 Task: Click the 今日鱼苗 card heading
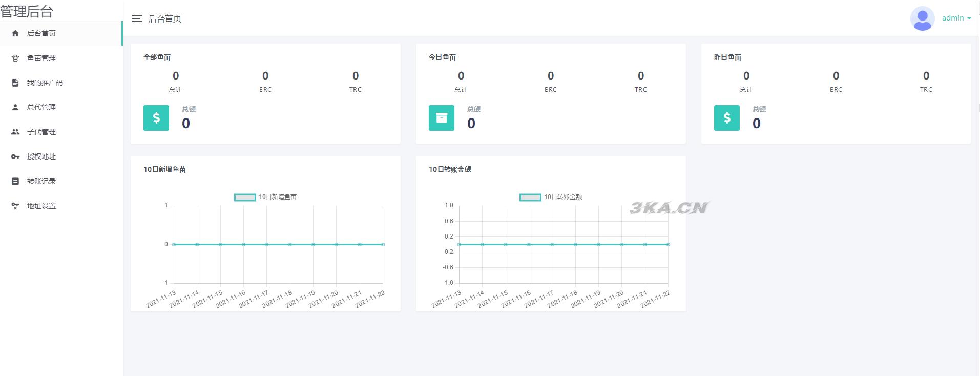(x=442, y=57)
